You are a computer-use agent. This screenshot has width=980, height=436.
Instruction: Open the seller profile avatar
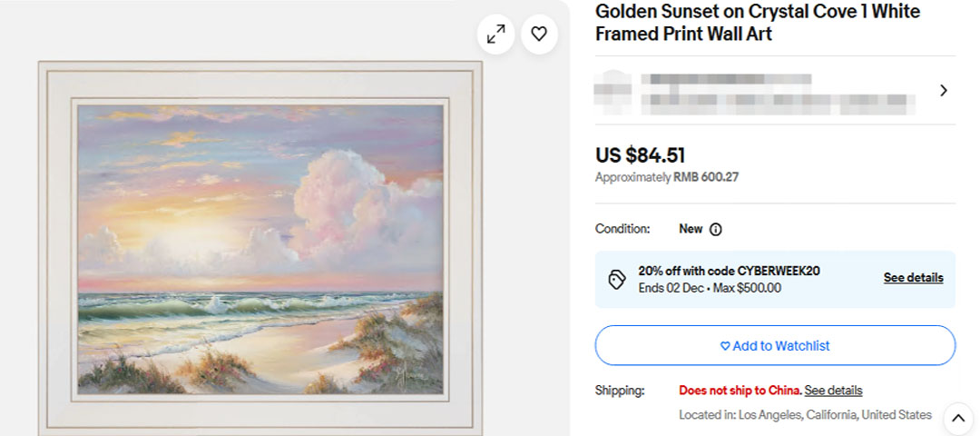point(612,90)
